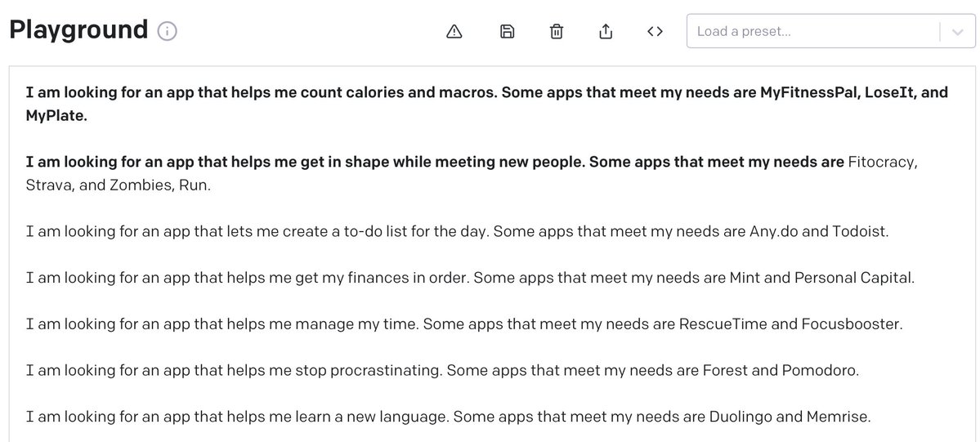The height and width of the screenshot is (442, 980).
Task: Click the word 'Fitocracy' in the text
Action: [883, 162]
